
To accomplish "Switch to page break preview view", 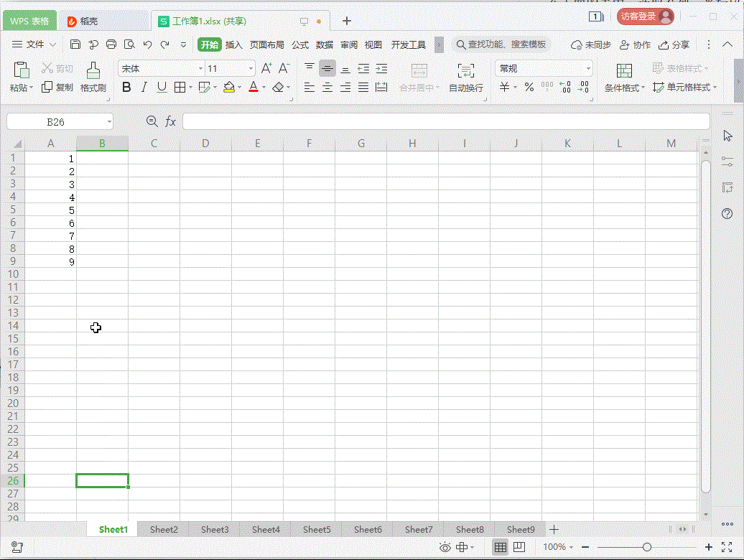I will (x=519, y=547).
